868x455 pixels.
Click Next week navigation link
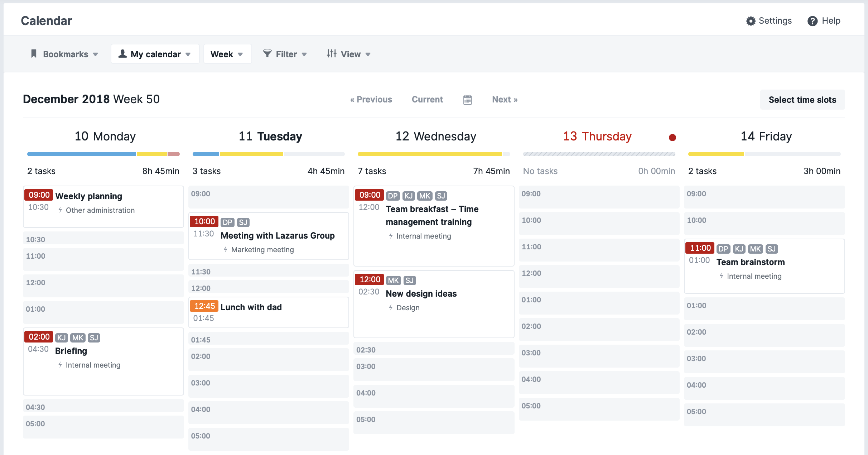pyautogui.click(x=505, y=99)
